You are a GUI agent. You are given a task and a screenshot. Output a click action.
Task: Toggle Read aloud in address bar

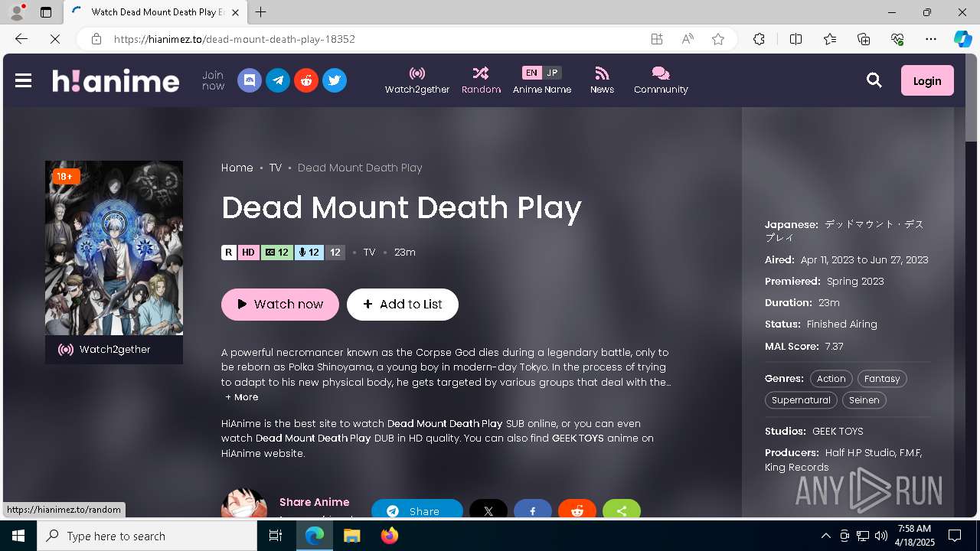tap(688, 39)
